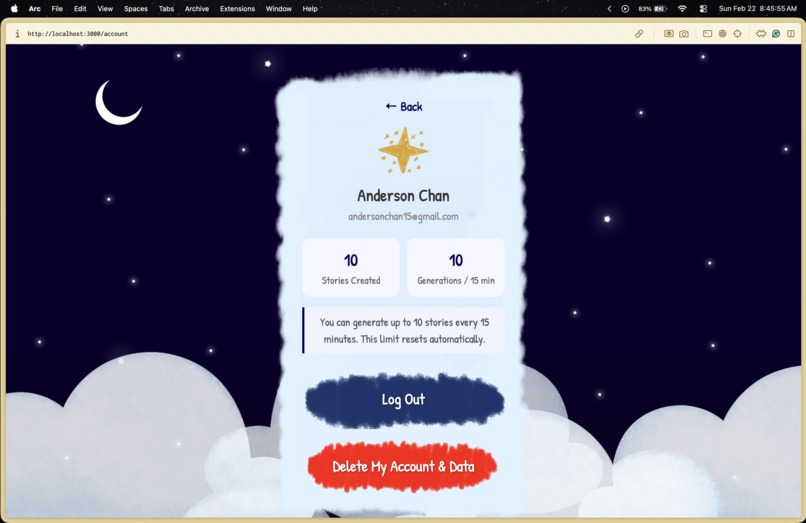The image size is (806, 523).
Task: Open the Window menu
Action: [x=279, y=9]
